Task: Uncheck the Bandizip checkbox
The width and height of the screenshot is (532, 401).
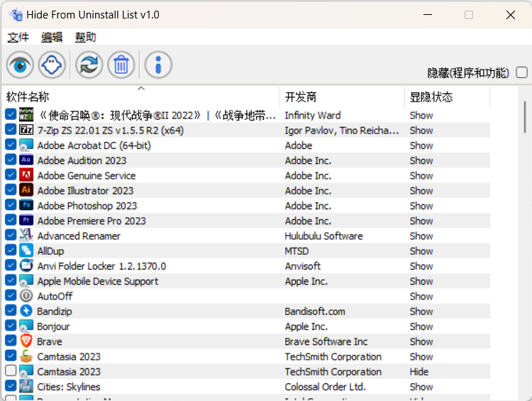Action: pyautogui.click(x=11, y=310)
